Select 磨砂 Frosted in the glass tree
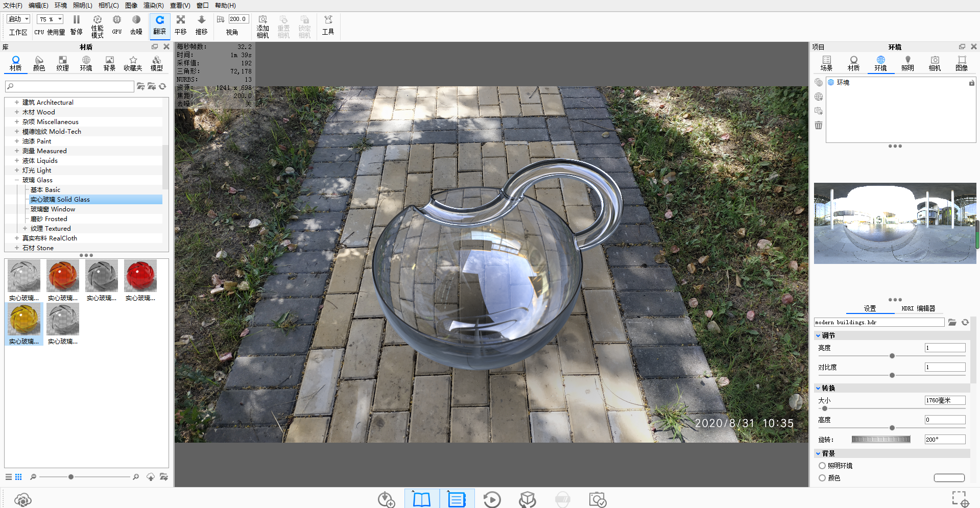Image resolution: width=980 pixels, height=508 pixels. (x=49, y=219)
